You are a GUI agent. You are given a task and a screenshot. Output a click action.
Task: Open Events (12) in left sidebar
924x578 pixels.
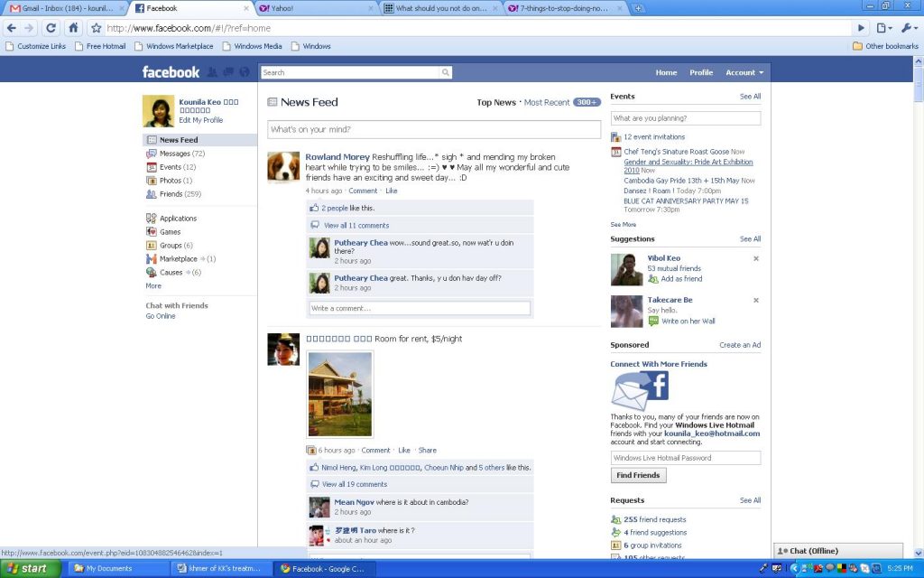(x=177, y=167)
